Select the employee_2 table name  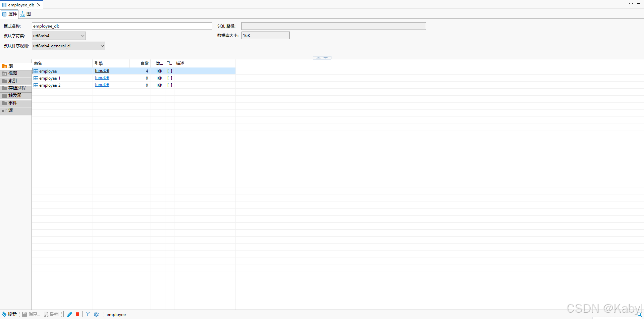[x=50, y=85]
